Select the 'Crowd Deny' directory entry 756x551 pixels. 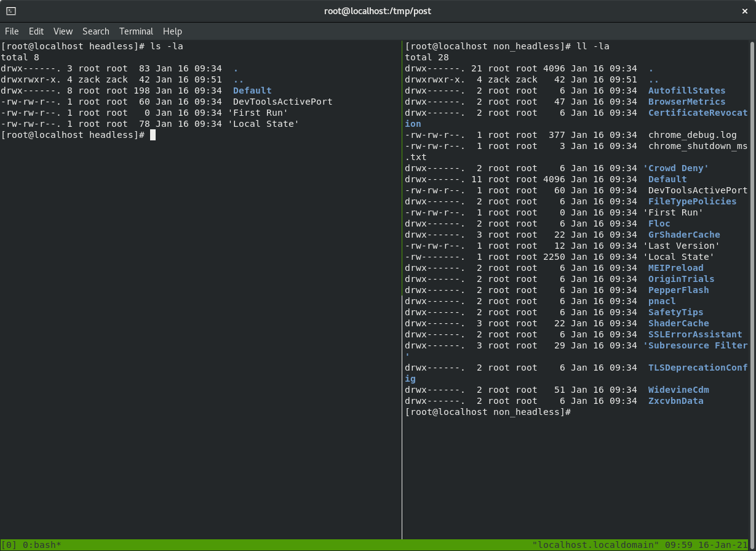[x=676, y=168]
